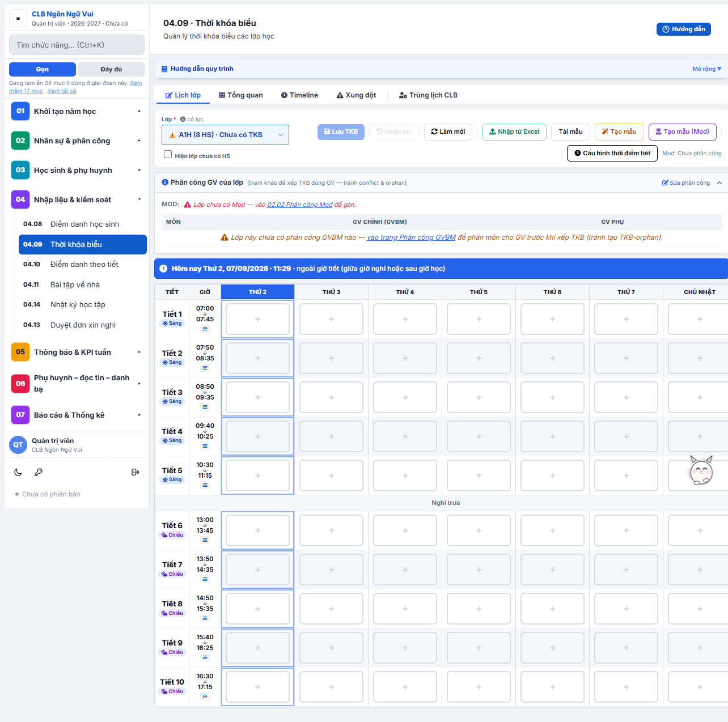
Task: Click the cat mascot icon
Action: [x=701, y=470]
